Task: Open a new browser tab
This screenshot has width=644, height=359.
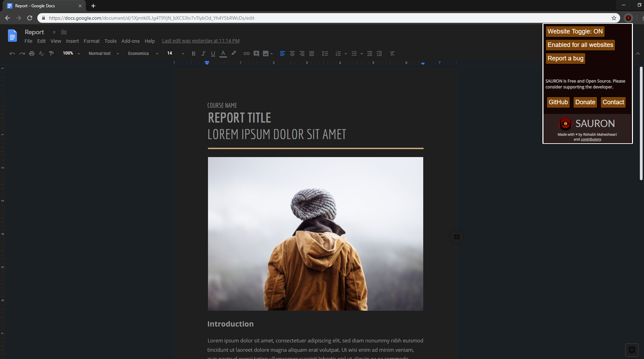Action: point(93,6)
